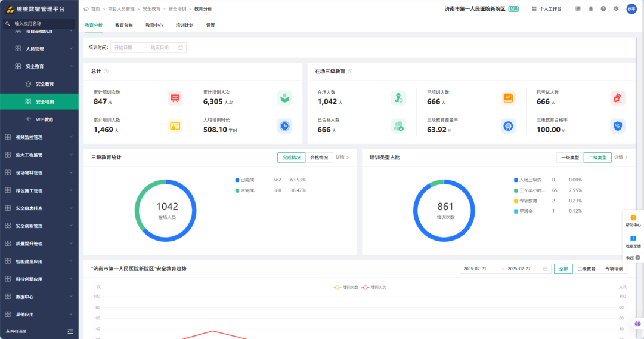This screenshot has height=339, width=644.
Task: Click the calendar icon in 培训时间 picker
Action: (x=180, y=48)
